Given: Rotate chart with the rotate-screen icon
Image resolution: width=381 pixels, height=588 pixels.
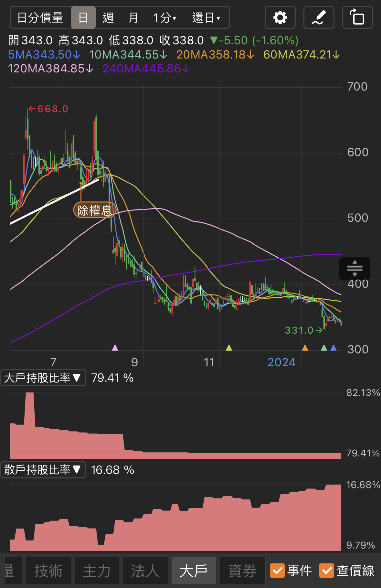Looking at the screenshot, I should [x=357, y=17].
